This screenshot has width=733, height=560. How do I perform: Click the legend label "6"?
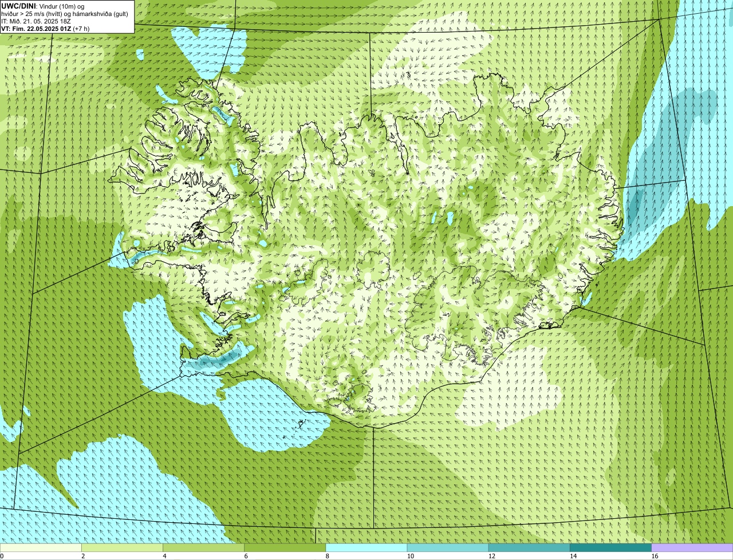(246, 556)
